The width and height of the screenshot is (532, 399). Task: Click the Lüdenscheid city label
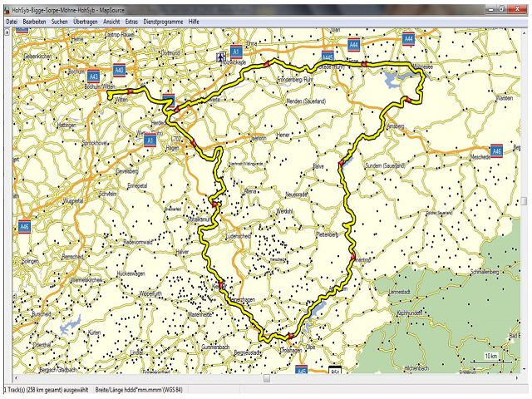tap(239, 236)
